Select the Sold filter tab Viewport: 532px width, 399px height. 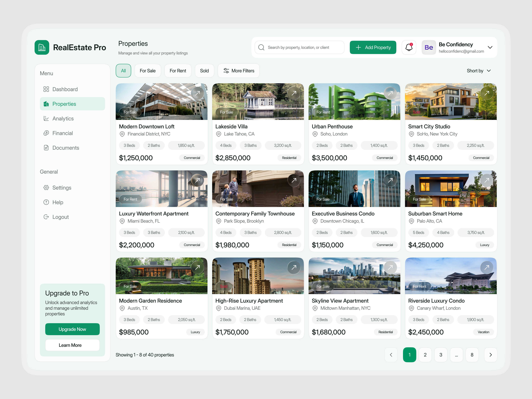click(x=204, y=70)
